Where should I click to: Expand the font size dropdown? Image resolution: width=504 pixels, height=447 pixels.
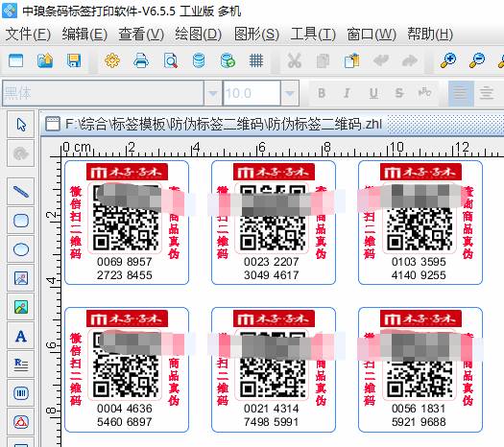point(290,93)
